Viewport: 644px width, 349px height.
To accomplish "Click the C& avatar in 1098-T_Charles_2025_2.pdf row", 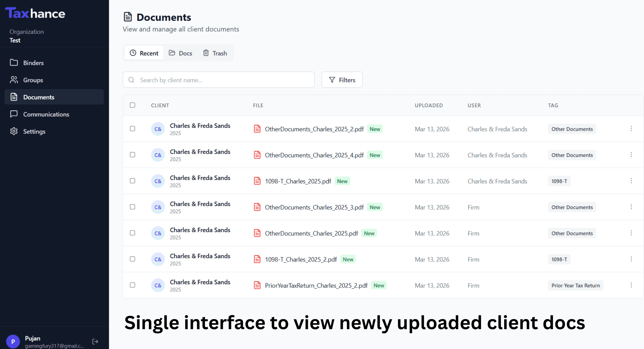I will (x=158, y=259).
